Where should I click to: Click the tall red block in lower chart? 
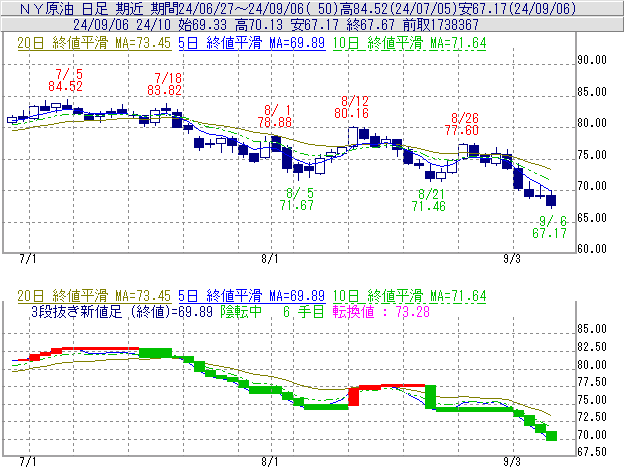click(x=353, y=397)
